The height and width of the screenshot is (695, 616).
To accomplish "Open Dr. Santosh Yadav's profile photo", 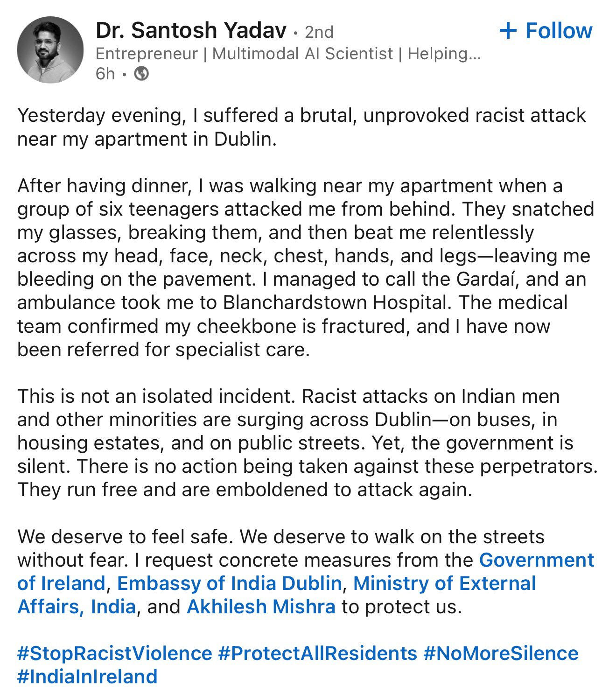I will (50, 50).
